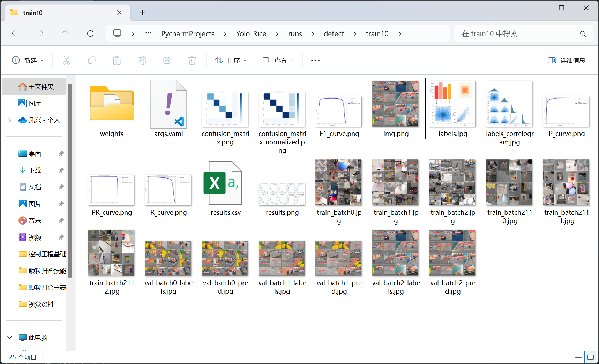Click the Cut scissors icon
The width and height of the screenshot is (599, 364).
click(67, 60)
